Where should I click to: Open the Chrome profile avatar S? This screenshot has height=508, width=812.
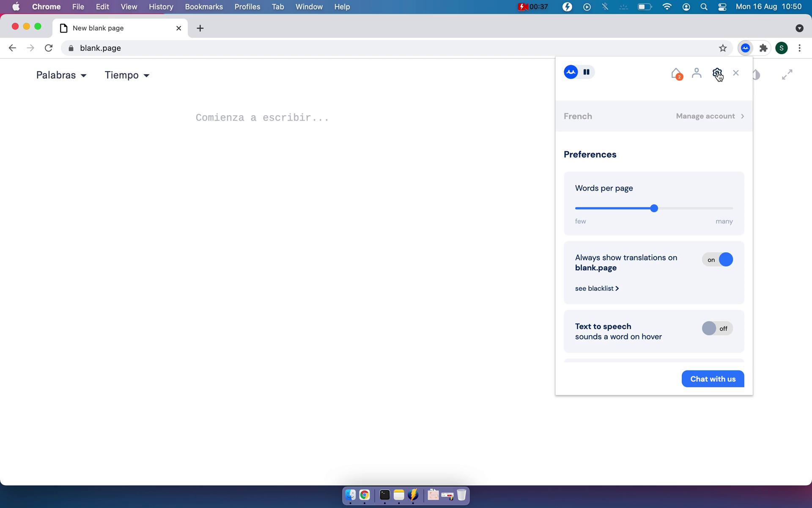tap(782, 48)
